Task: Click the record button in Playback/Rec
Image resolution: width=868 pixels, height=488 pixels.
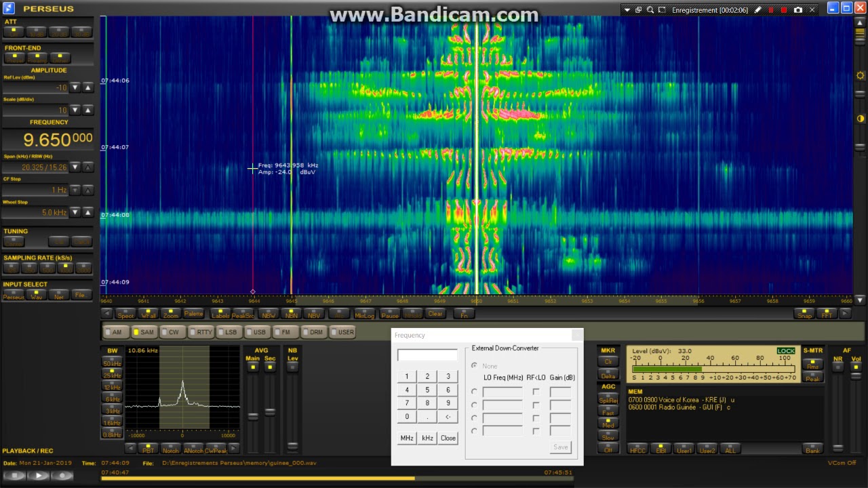Action: point(62,476)
